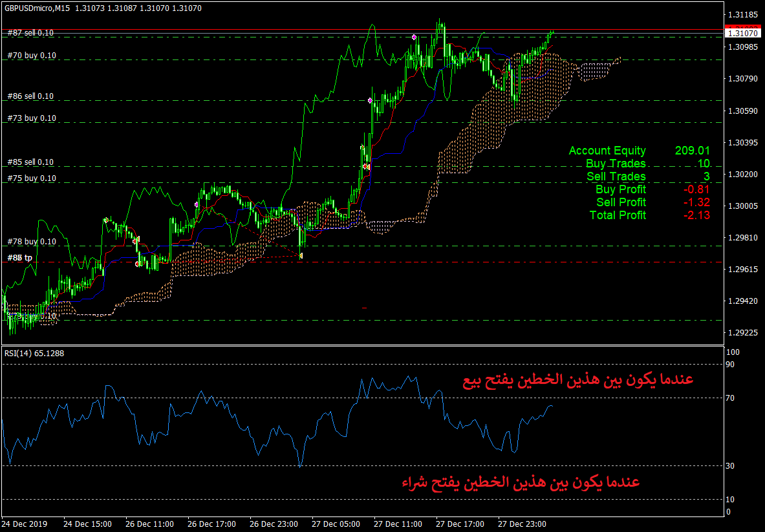This screenshot has height=532, width=765.
Task: Click price level 1.30200 on the axis
Action: (x=742, y=174)
